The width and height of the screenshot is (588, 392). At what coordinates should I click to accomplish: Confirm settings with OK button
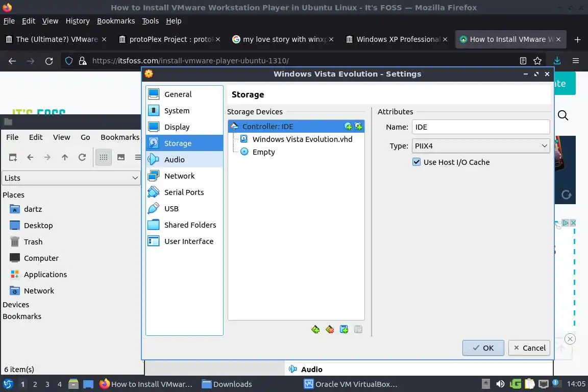[483, 348]
